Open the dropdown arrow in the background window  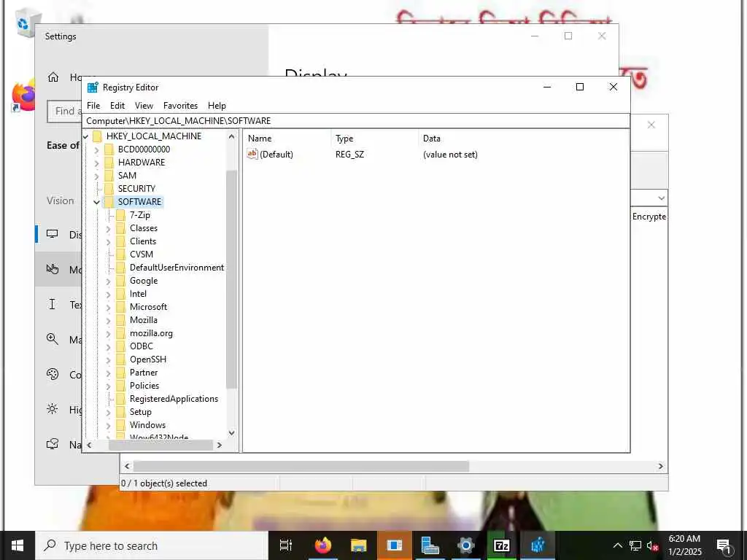661,198
